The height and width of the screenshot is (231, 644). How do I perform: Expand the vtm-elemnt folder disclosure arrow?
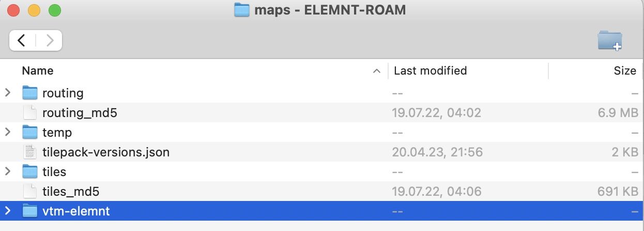[x=8, y=211]
